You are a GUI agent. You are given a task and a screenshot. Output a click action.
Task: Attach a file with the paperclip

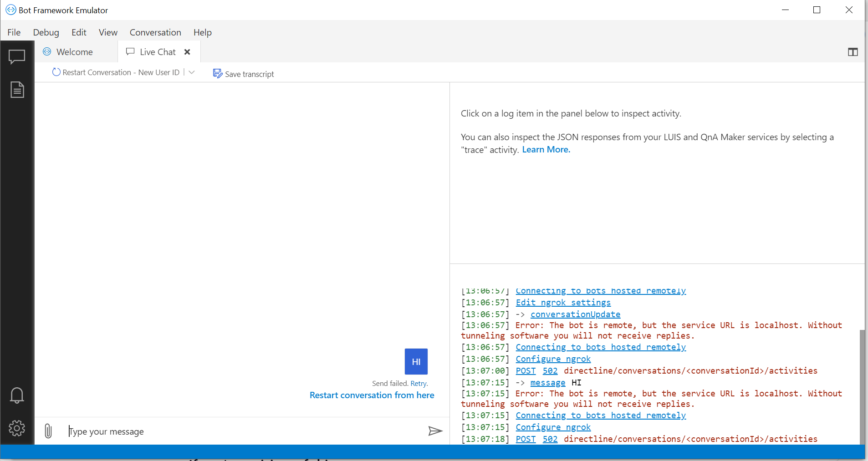(x=48, y=431)
